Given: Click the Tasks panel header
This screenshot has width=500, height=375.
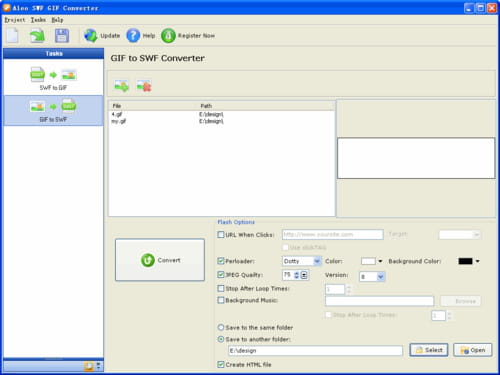Looking at the screenshot, I should pos(54,53).
